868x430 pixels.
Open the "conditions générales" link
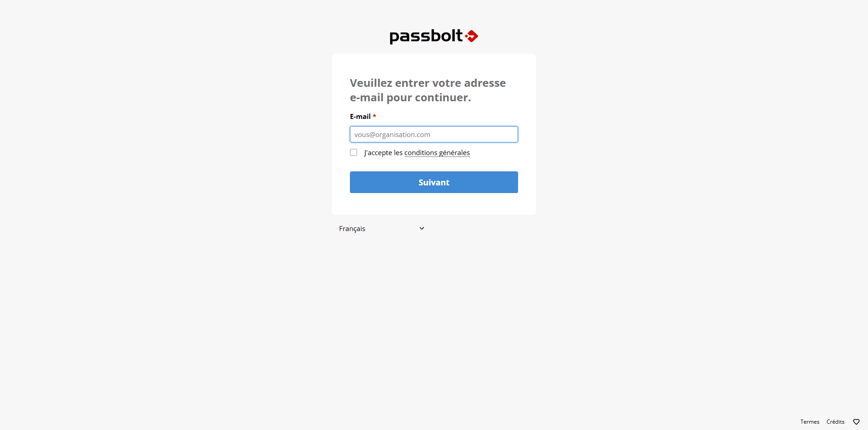point(437,153)
